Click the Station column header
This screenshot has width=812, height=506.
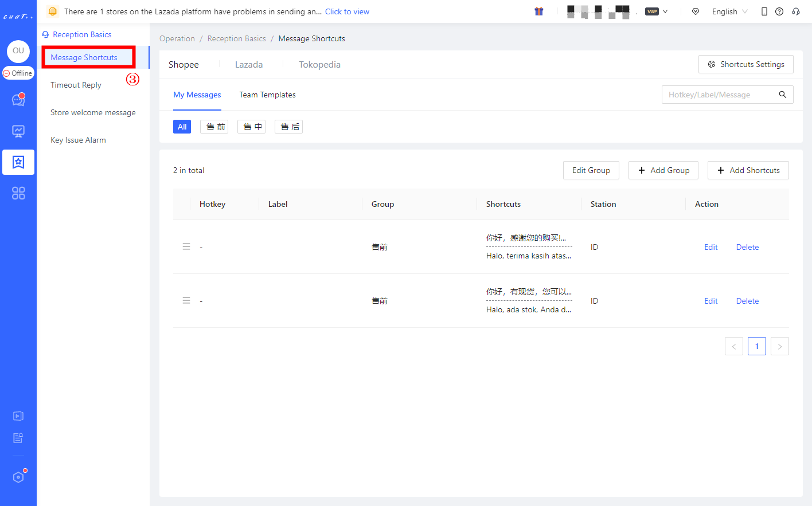click(603, 204)
